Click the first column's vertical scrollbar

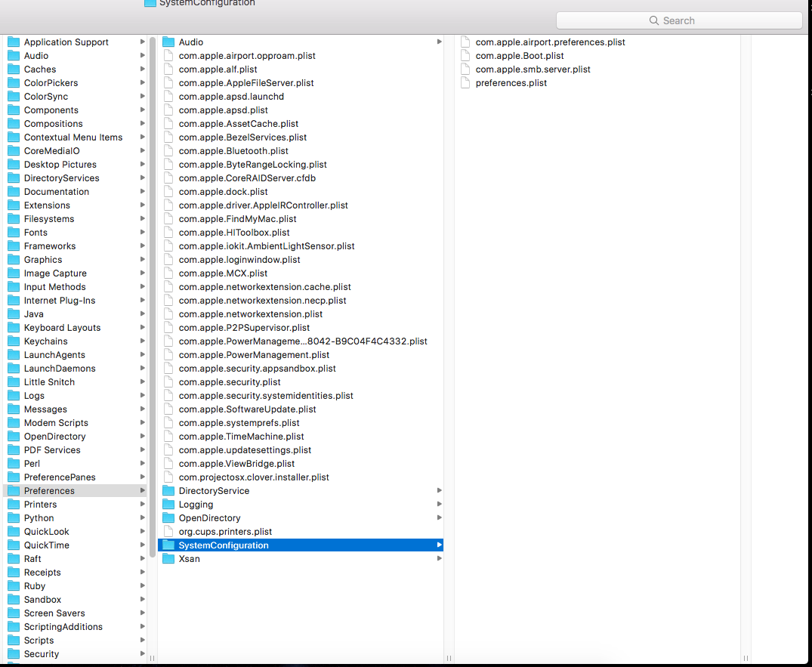[x=153, y=302]
